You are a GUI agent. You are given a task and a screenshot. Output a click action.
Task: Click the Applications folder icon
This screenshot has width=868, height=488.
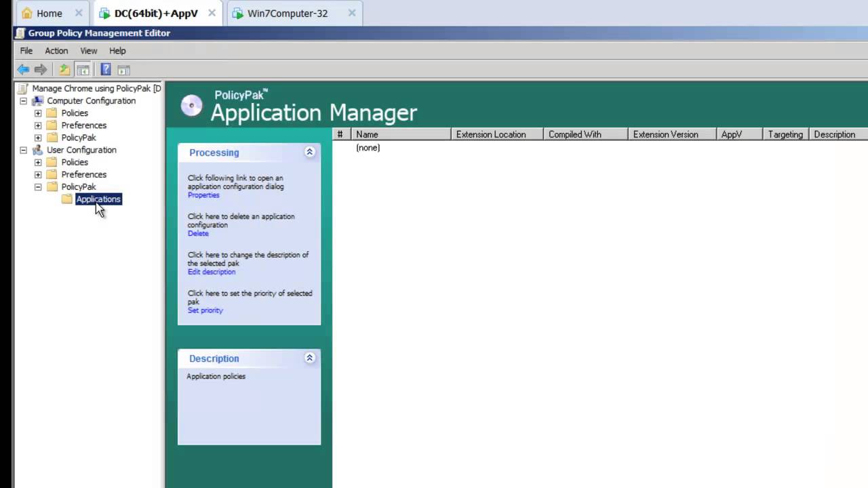(67, 199)
